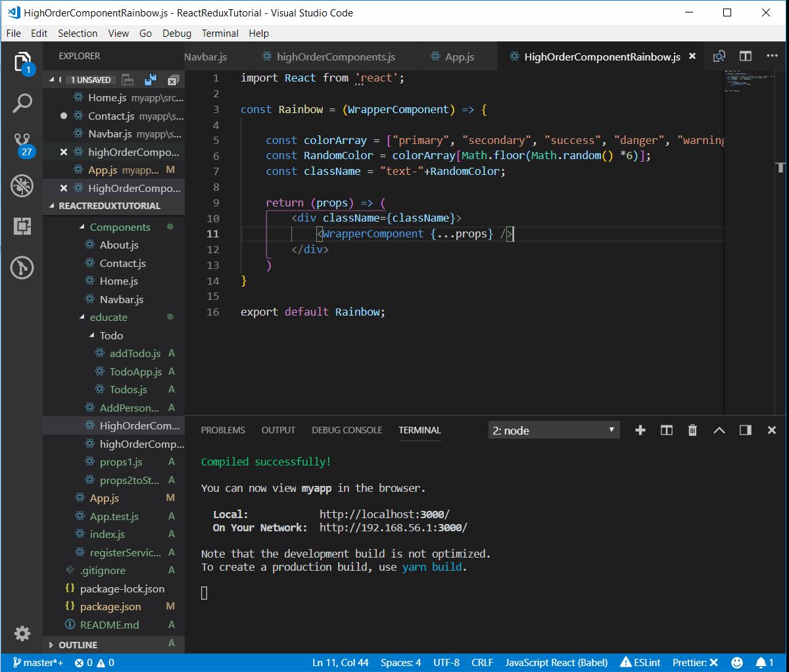Viewport: 789px width, 672px height.
Task: Open Source Control view with 27 changes
Action: [x=22, y=145]
